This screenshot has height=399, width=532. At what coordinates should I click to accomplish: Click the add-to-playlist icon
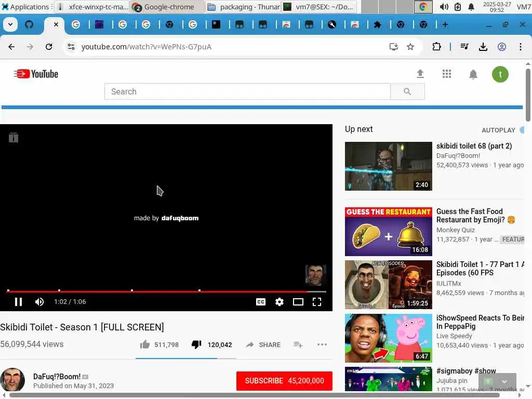[x=298, y=345]
